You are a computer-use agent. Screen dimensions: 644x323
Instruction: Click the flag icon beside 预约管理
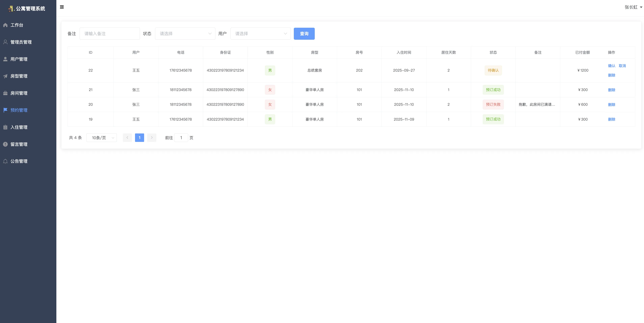point(5,110)
